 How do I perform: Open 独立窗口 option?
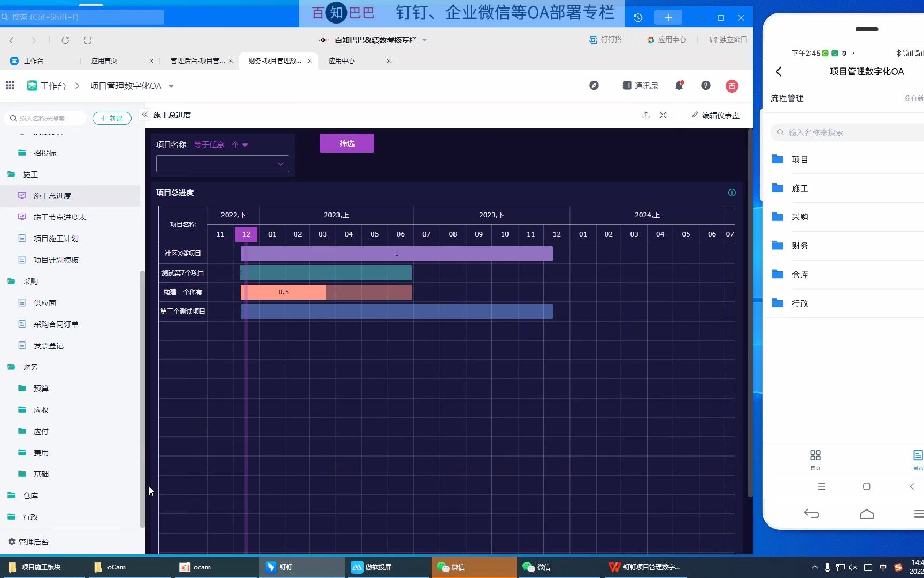(x=728, y=40)
